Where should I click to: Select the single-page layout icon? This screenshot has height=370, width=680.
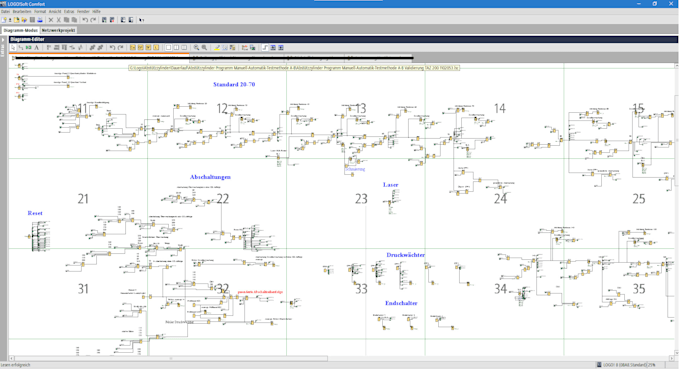click(168, 48)
